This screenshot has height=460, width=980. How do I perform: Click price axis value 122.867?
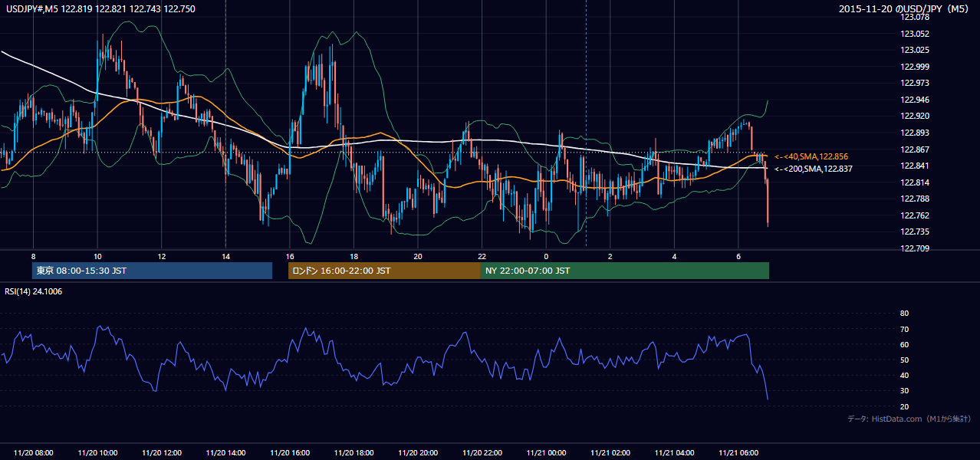(916, 149)
